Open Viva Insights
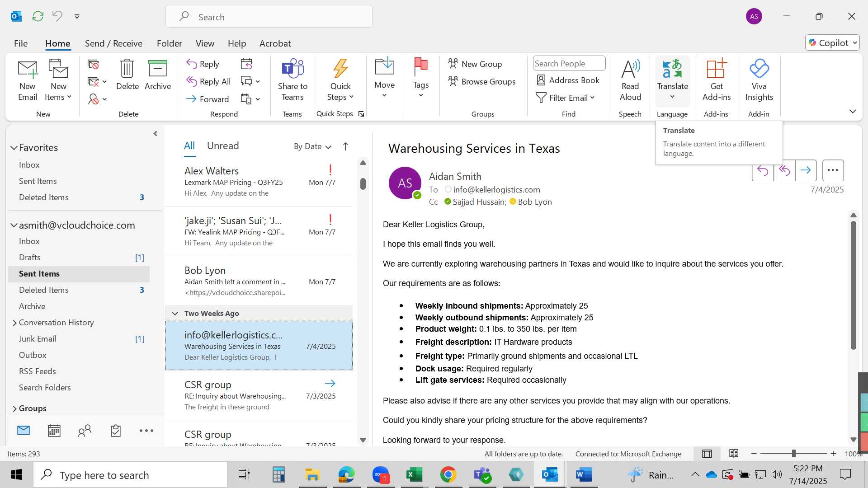This screenshot has height=488, width=868. 759,80
